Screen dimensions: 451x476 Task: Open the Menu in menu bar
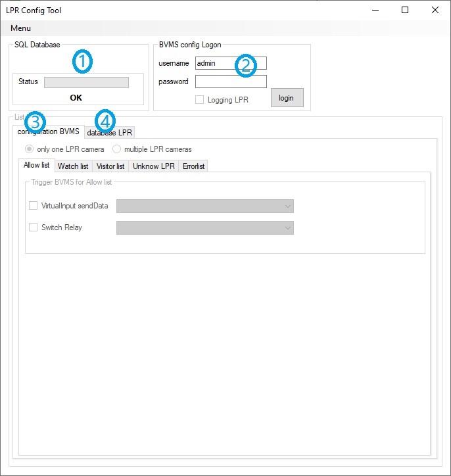[x=20, y=28]
